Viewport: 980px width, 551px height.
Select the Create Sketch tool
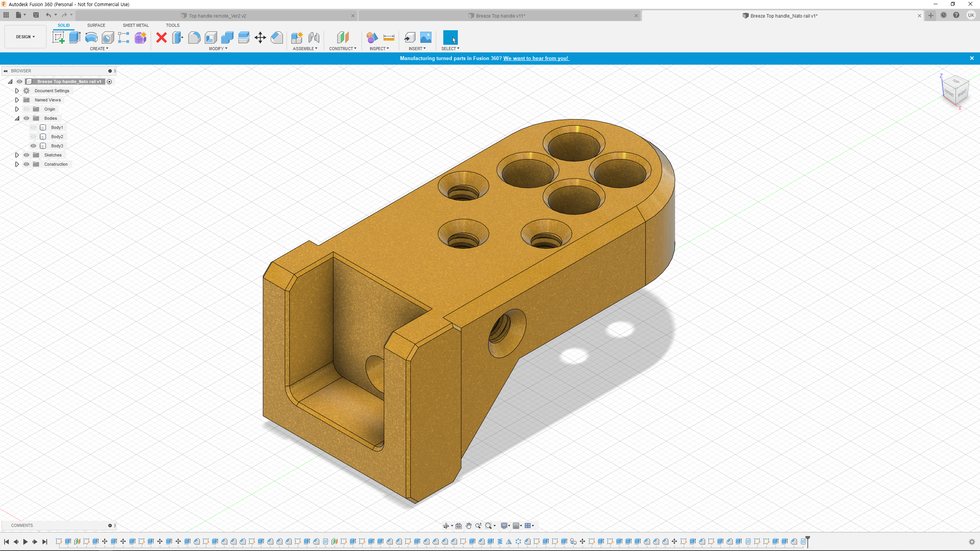click(58, 37)
